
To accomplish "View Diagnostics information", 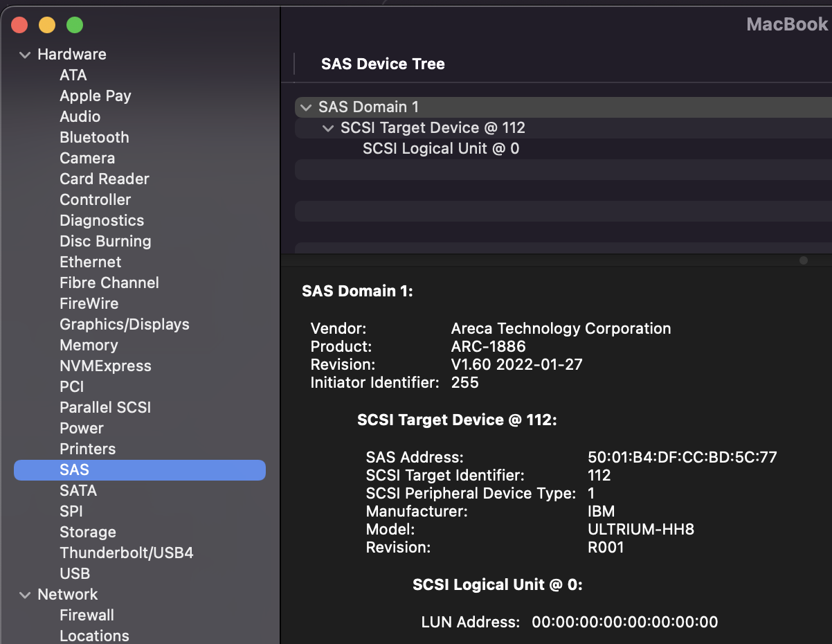I will click(102, 220).
